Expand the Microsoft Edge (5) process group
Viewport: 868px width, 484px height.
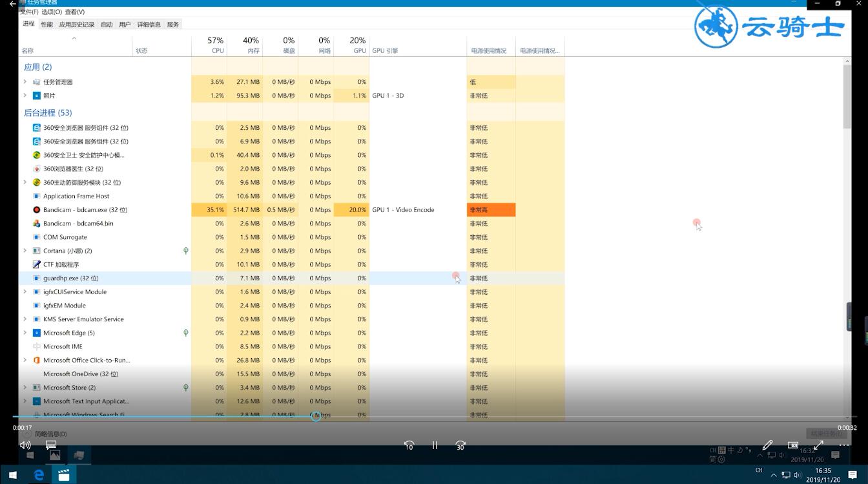[25, 333]
